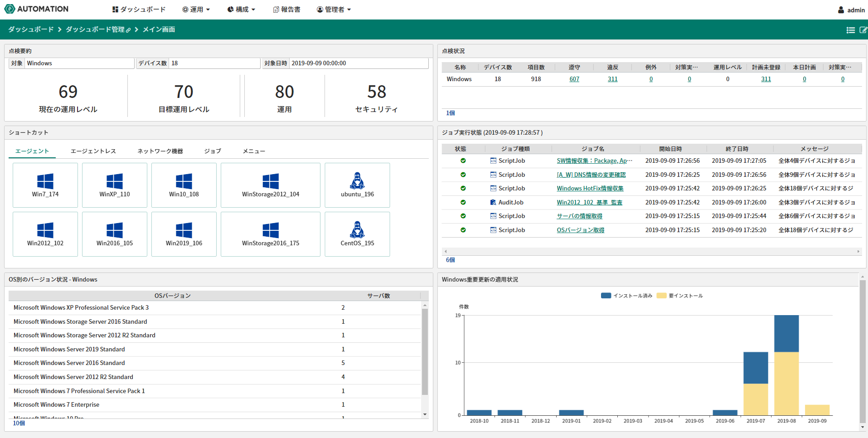868x438 pixels.
Task: Click ScriptJob icon in サーバの情報取得 row
Action: point(493,216)
